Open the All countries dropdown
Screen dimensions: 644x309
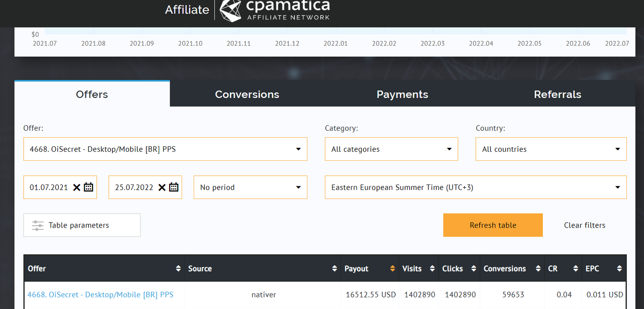[x=551, y=149]
